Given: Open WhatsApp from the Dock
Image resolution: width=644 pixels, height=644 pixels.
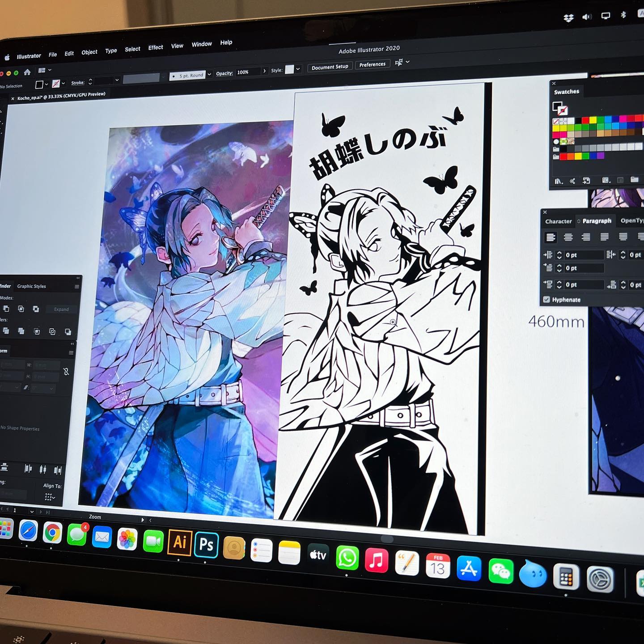Looking at the screenshot, I should pyautogui.click(x=347, y=558).
